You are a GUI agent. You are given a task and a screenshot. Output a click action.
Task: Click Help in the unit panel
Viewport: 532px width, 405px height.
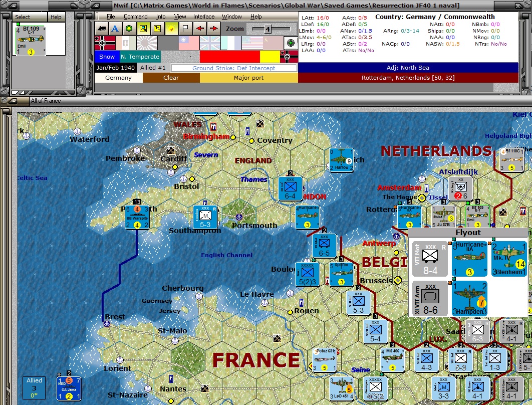click(56, 17)
